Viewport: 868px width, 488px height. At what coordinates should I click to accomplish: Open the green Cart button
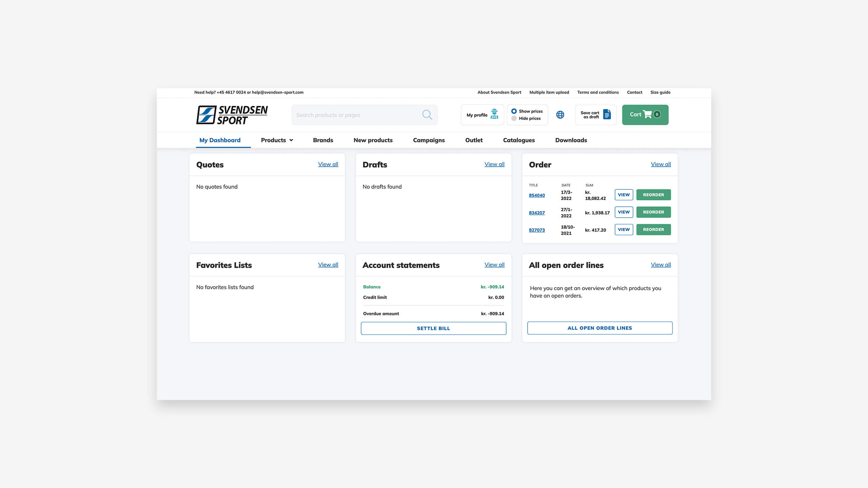click(x=645, y=115)
